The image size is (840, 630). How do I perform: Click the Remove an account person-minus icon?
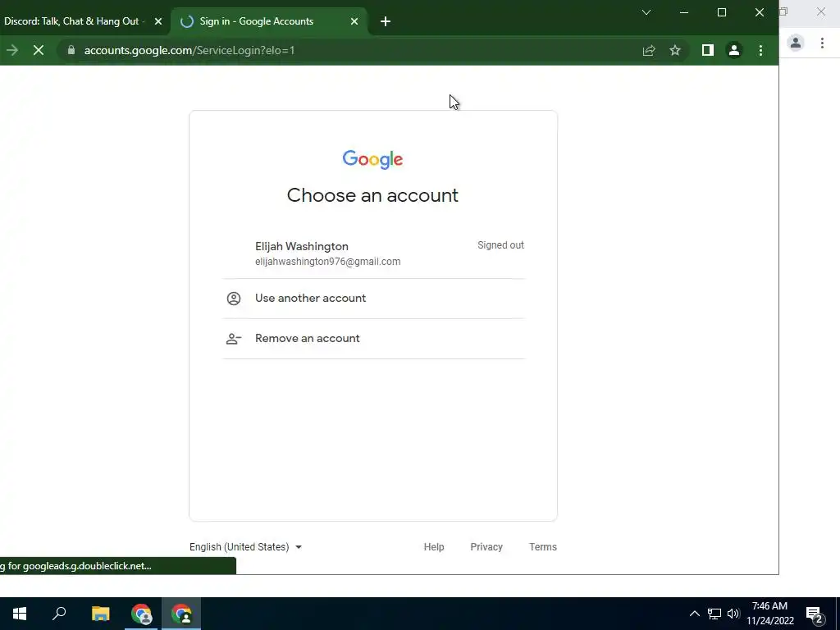(x=234, y=339)
